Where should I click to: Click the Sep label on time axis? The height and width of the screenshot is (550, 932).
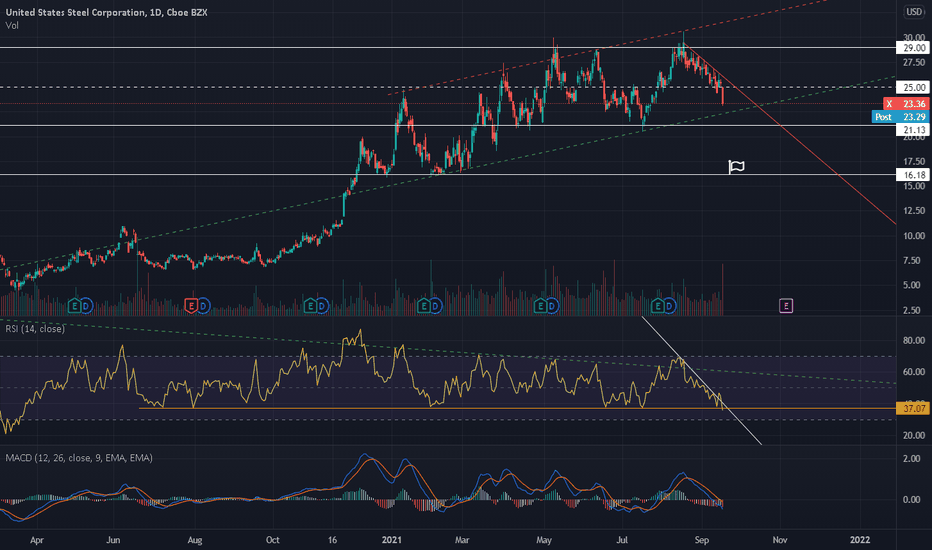701,540
